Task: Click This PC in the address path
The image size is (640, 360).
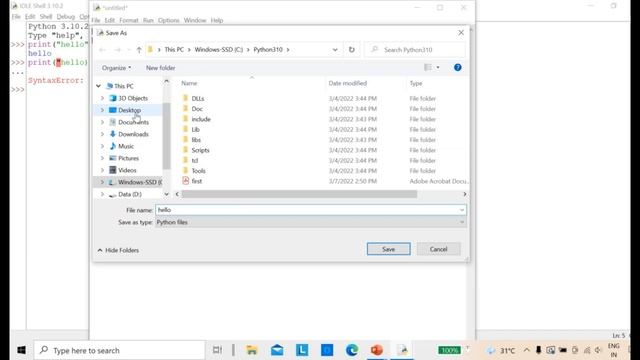Action: 174,49
